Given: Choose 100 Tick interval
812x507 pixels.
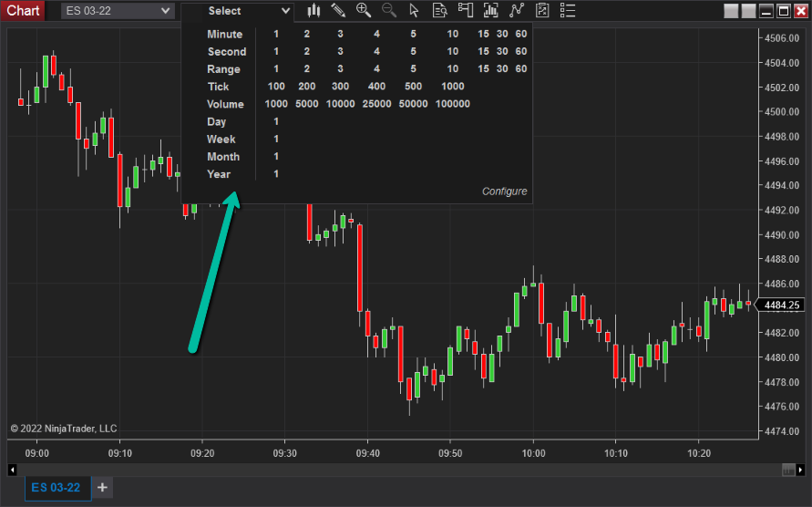Looking at the screenshot, I should click(276, 86).
